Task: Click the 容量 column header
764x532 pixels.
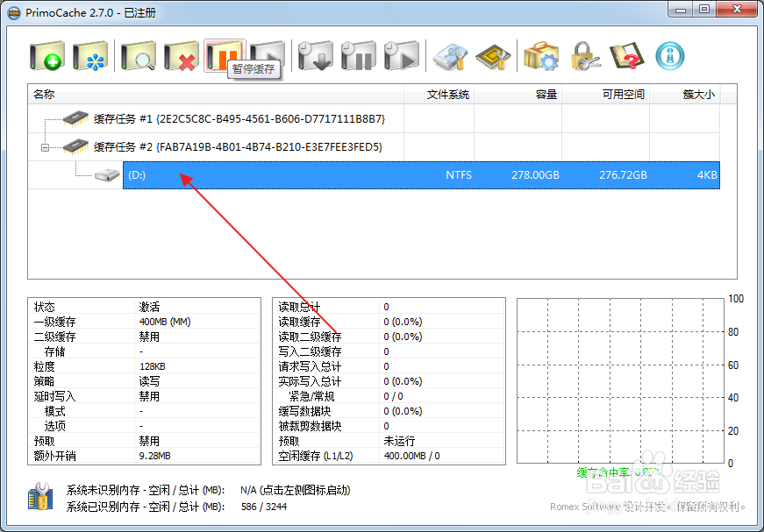Action: 518,95
